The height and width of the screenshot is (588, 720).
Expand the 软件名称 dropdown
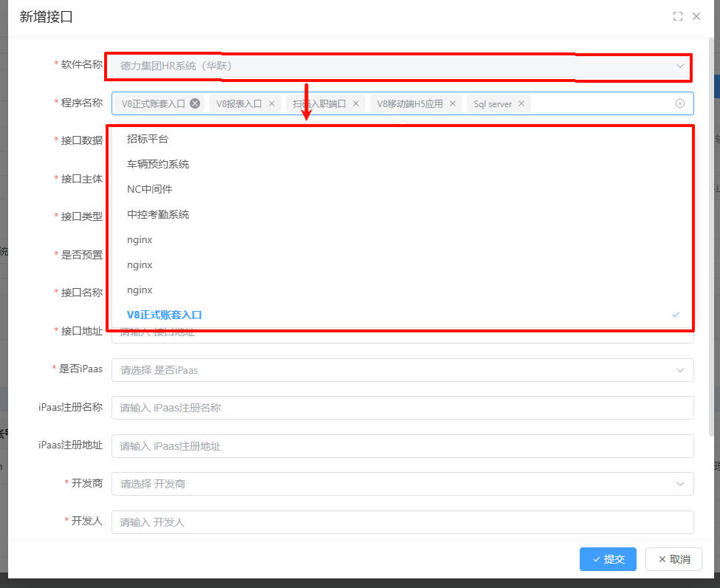[x=399, y=66]
